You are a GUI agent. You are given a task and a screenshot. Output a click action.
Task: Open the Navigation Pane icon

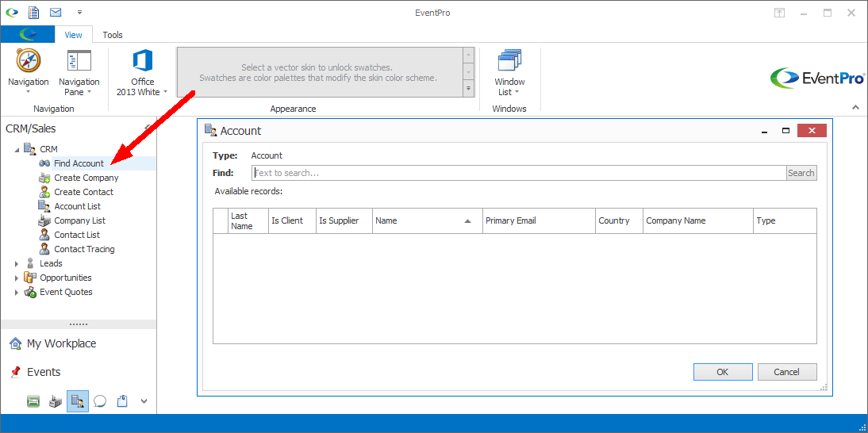pyautogui.click(x=79, y=60)
